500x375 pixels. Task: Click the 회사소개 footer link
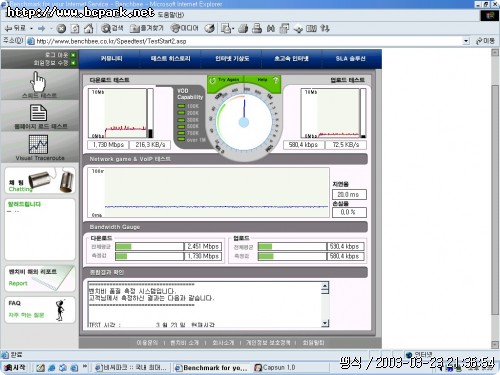click(x=223, y=343)
